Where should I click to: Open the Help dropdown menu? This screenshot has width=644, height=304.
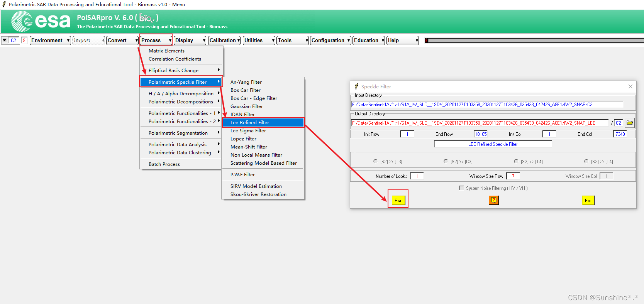403,40
